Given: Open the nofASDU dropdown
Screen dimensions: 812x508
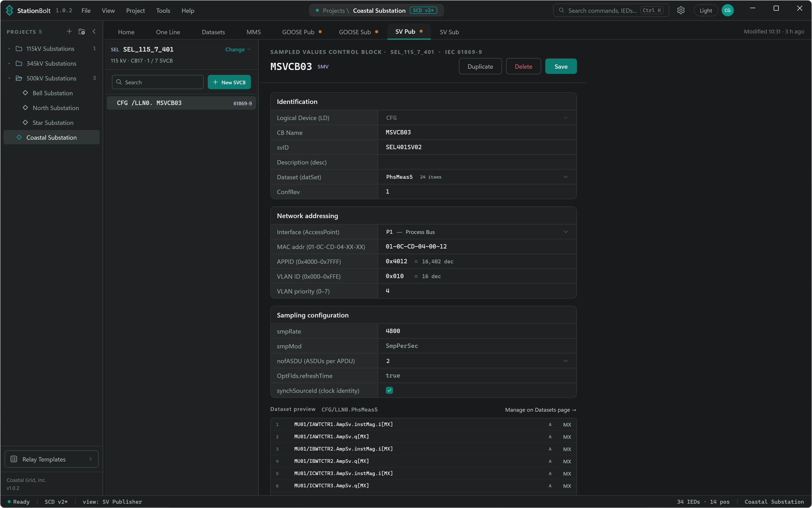Looking at the screenshot, I should point(477,361).
